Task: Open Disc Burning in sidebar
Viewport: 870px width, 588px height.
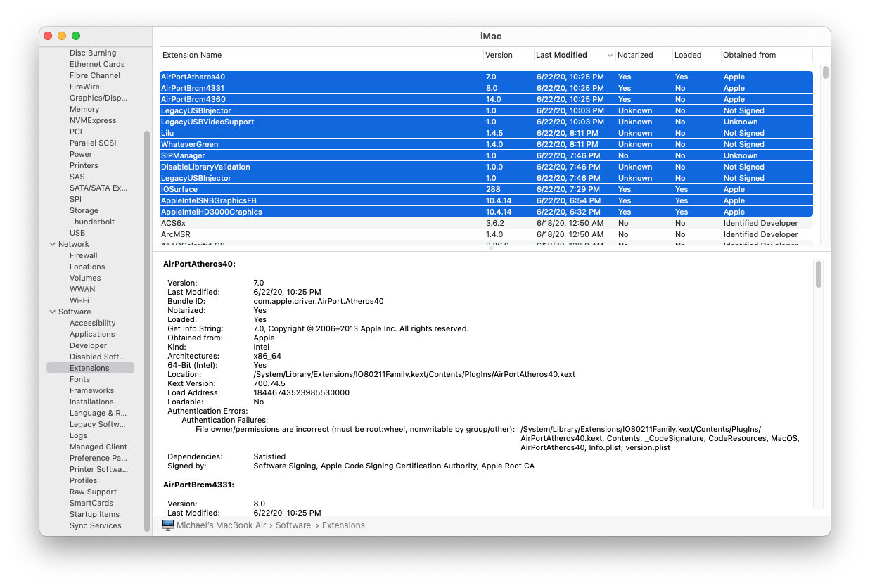Action: click(x=93, y=53)
